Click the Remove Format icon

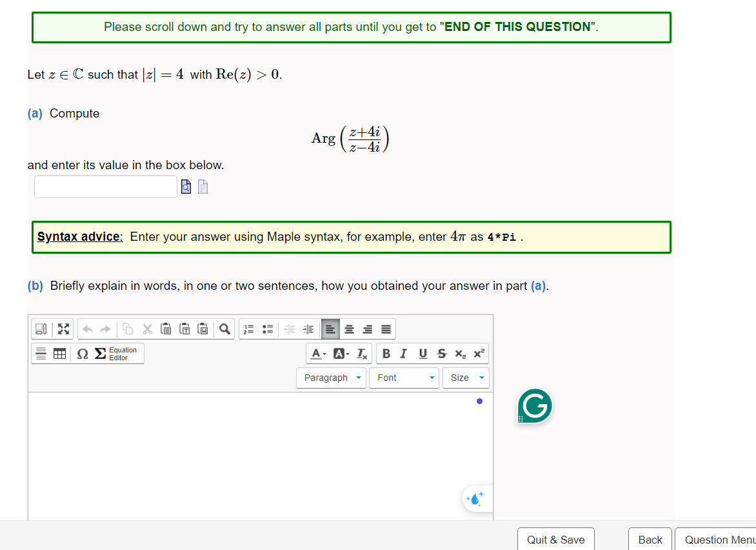(x=362, y=354)
